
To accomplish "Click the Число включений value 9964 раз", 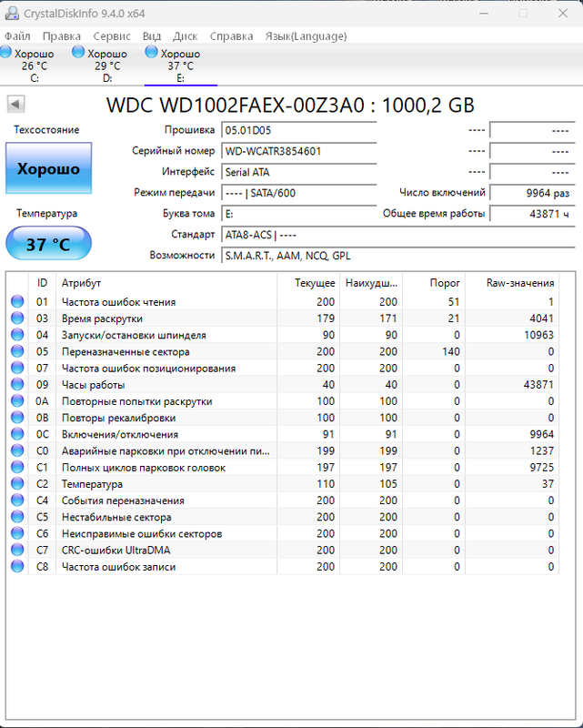I will click(x=532, y=193).
